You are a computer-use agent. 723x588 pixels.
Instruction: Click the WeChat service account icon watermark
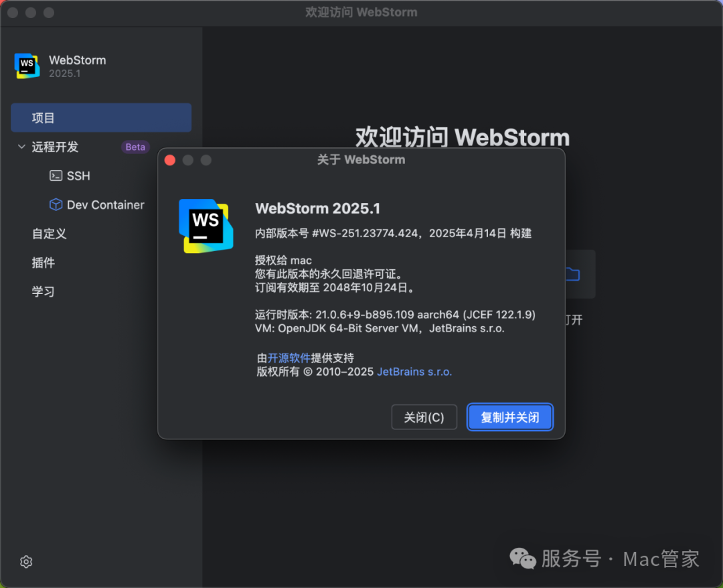coord(524,559)
